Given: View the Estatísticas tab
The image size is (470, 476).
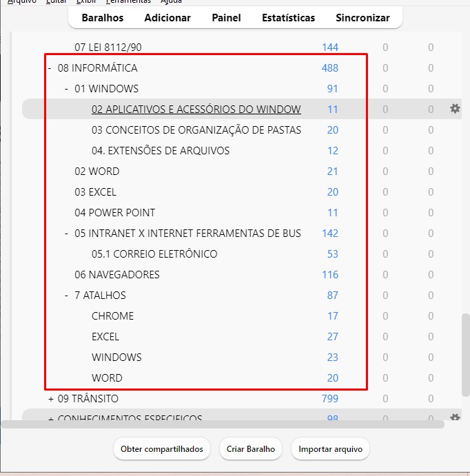Looking at the screenshot, I should point(289,18).
